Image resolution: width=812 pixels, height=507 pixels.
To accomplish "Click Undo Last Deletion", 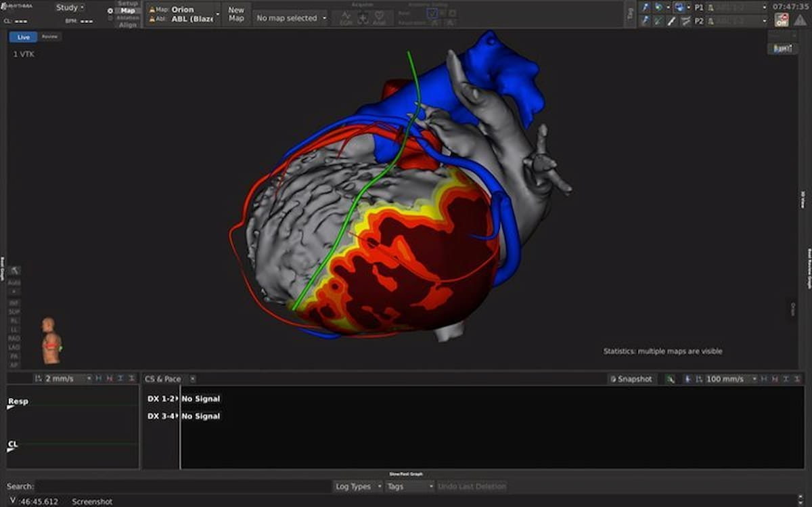I will 474,486.
